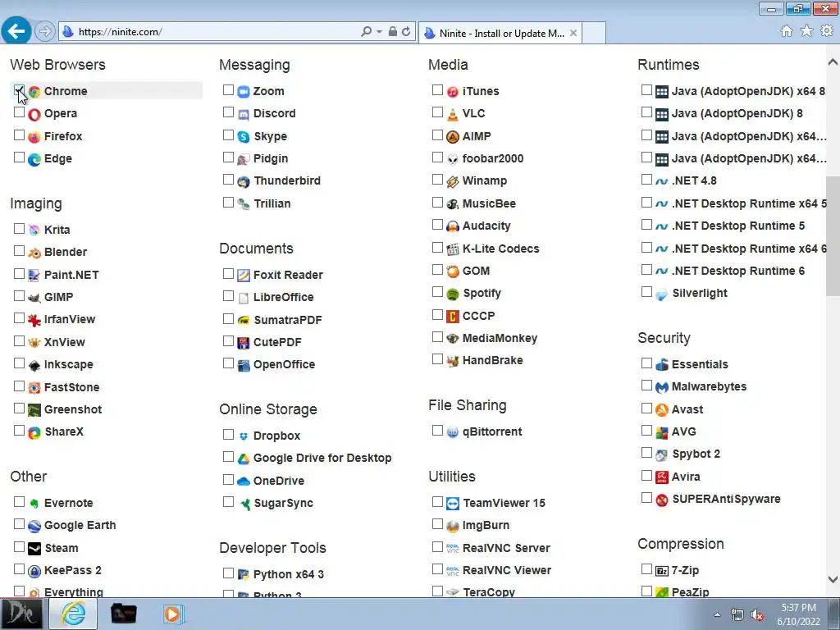
Task: Click the iTunes icon
Action: tap(453, 92)
